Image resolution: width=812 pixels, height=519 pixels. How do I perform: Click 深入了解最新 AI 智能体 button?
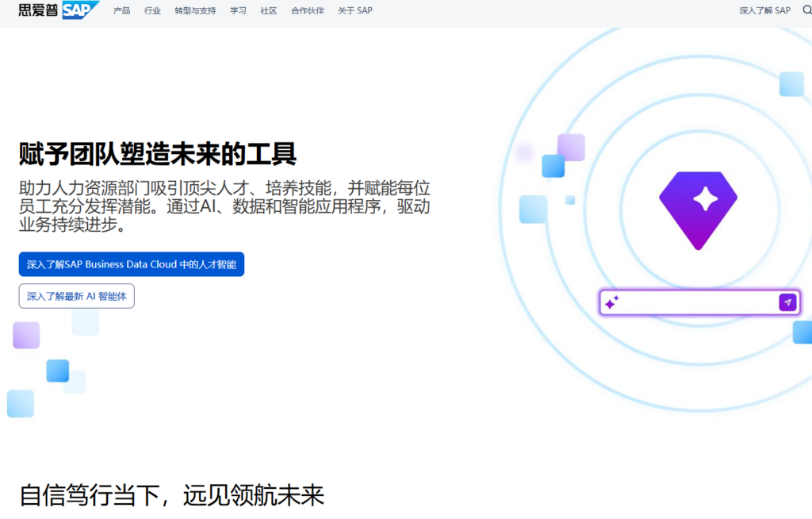pyautogui.click(x=77, y=296)
